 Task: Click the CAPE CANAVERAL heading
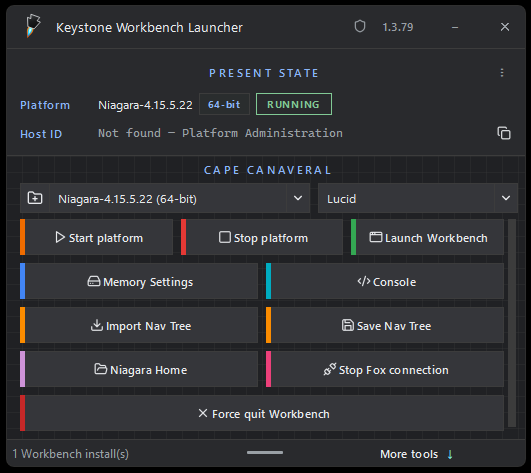pyautogui.click(x=267, y=170)
